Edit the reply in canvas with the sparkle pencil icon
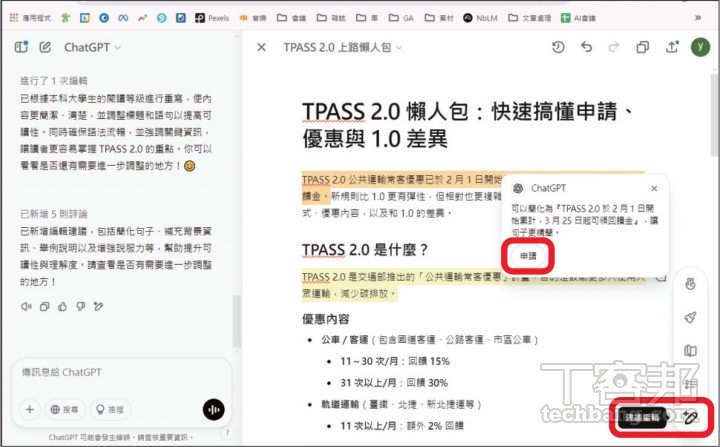Screen dimensions: 720x447 (x=98, y=306)
